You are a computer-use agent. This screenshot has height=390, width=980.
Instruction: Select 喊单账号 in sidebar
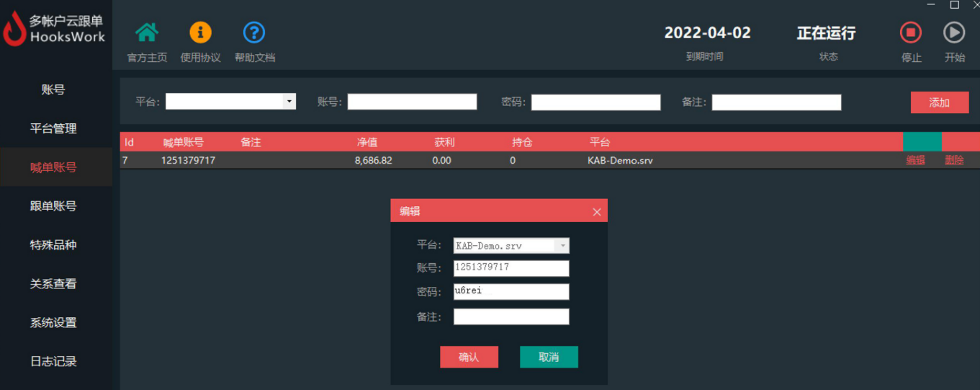pyautogui.click(x=53, y=167)
